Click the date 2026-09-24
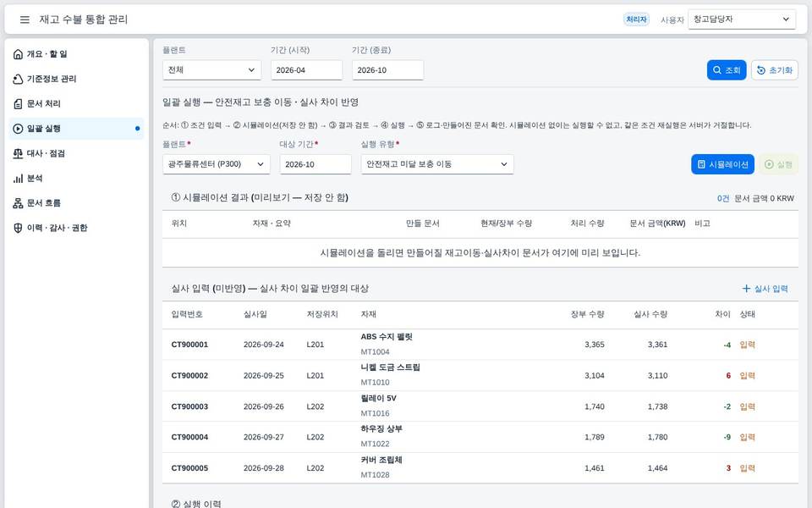This screenshot has height=508, width=812. coord(264,345)
